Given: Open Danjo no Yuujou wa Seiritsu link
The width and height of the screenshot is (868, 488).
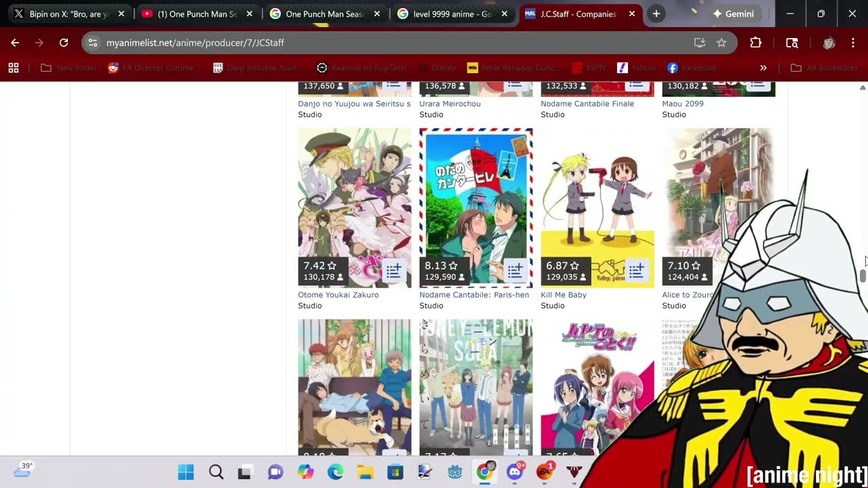Looking at the screenshot, I should 354,104.
